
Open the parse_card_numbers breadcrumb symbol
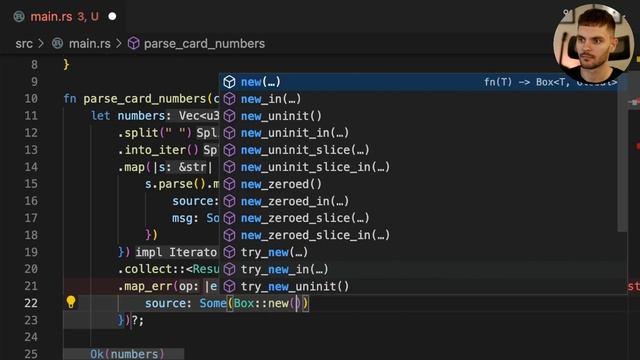[204, 44]
